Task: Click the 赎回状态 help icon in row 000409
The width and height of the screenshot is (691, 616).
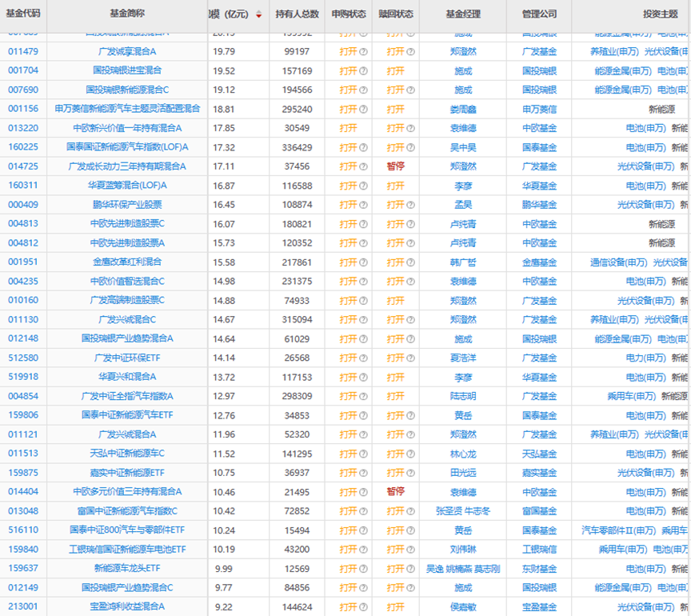Action: [410, 205]
